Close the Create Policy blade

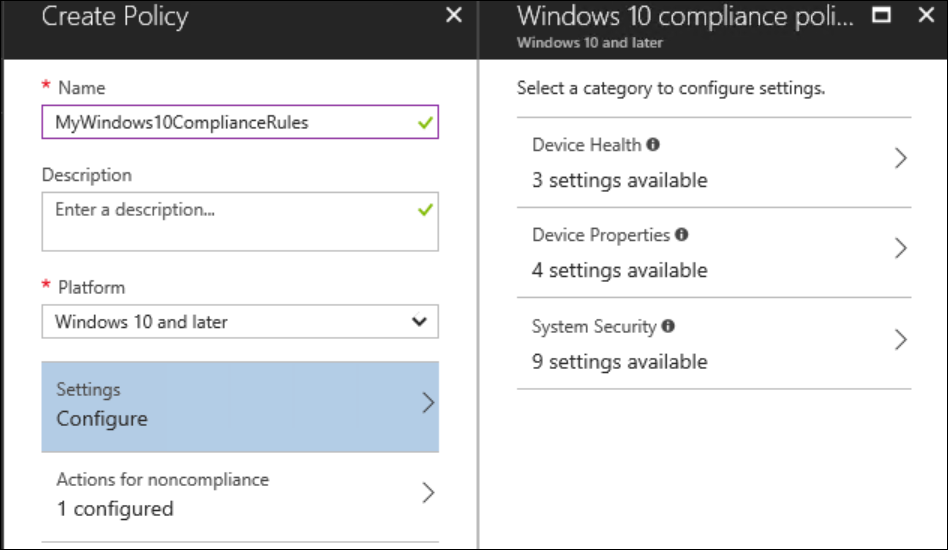coord(453,15)
